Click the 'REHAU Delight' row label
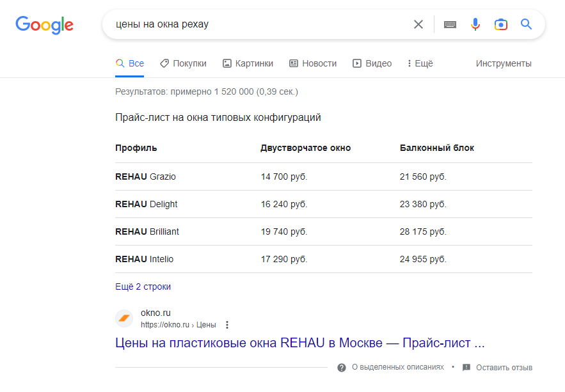The height and width of the screenshot is (392, 565). pyautogui.click(x=147, y=204)
